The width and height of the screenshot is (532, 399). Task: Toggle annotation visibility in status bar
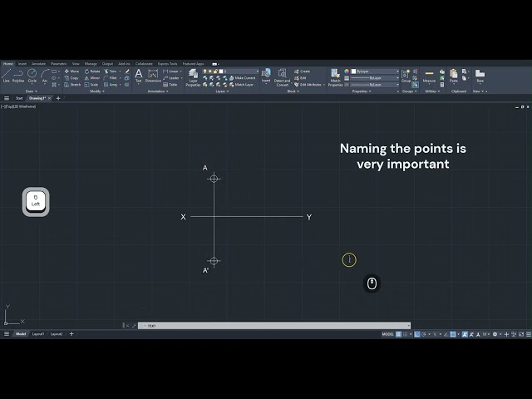coord(465,334)
